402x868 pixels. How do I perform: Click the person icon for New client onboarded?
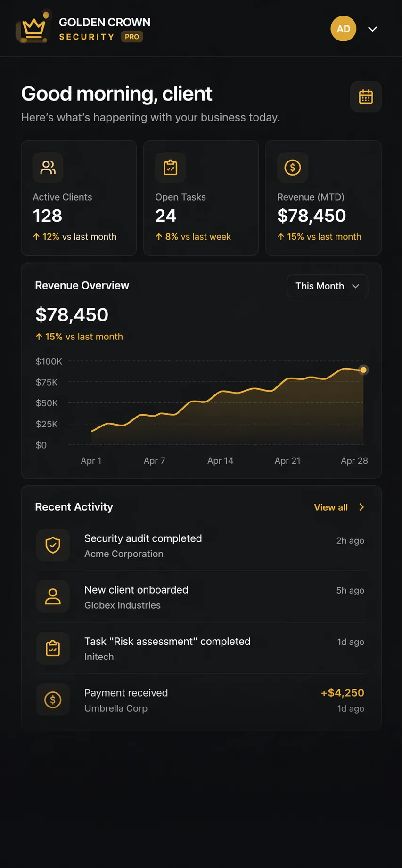(53, 596)
